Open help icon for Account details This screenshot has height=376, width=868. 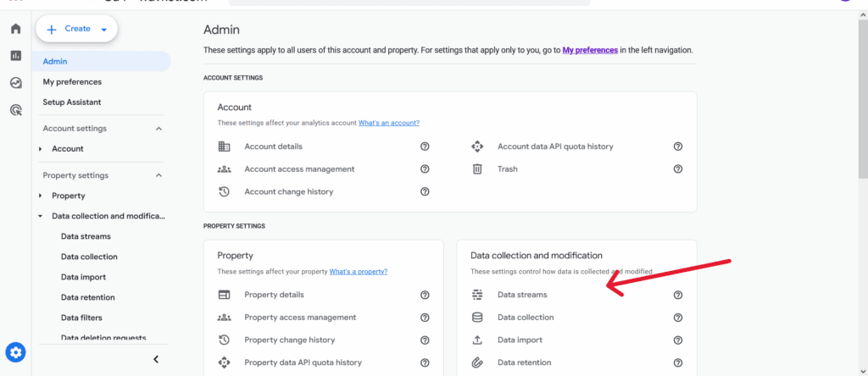point(425,147)
